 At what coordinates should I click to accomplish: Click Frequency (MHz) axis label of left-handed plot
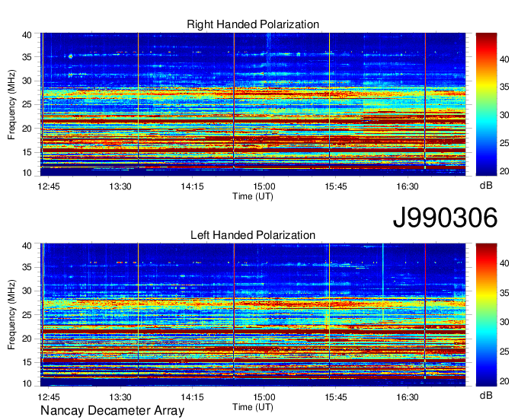pyautogui.click(x=11, y=315)
